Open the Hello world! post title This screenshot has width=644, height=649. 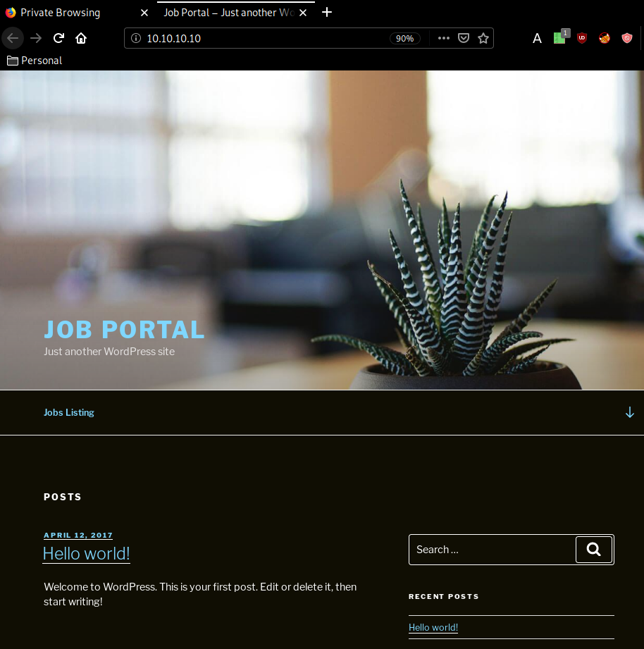pyautogui.click(x=87, y=553)
